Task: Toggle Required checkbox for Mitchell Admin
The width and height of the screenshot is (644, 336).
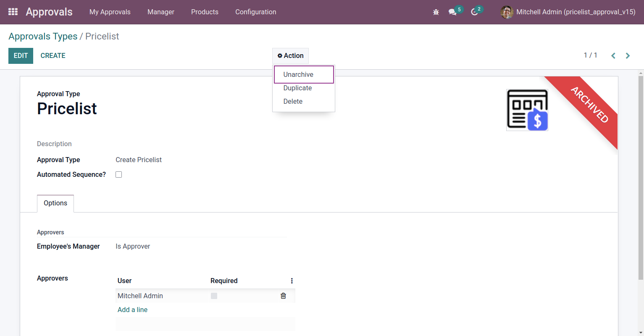Action: pos(214,296)
